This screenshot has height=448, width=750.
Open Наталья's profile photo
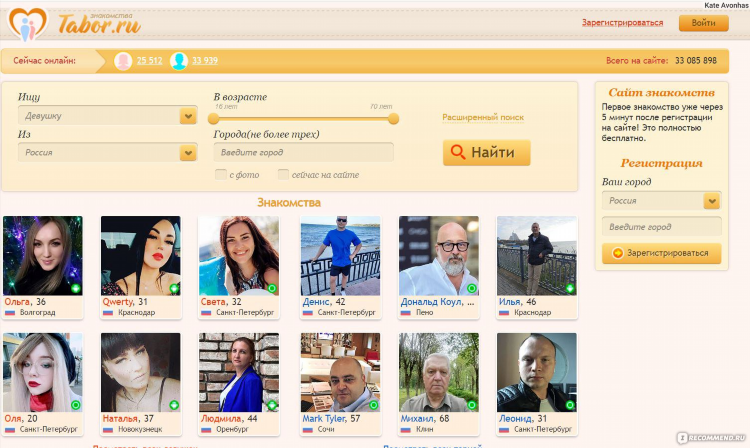point(141,372)
